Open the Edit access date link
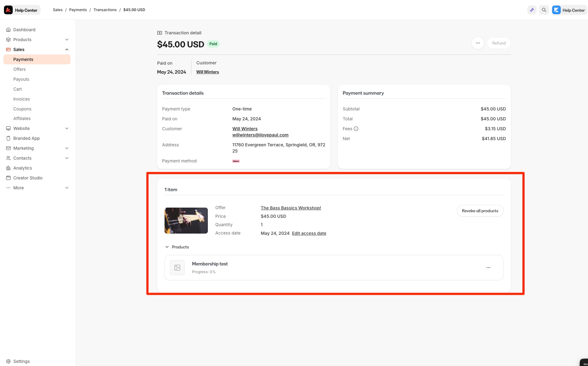The height and width of the screenshot is (366, 588). tap(309, 233)
